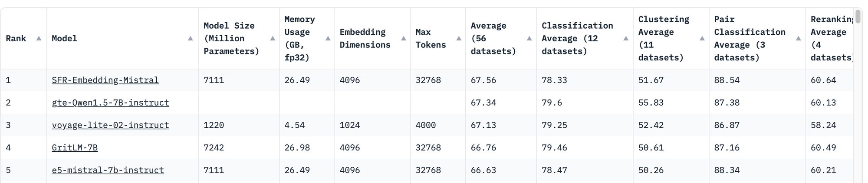Sort by Rank column arrow icon
This screenshot has height=183, width=868.
click(x=39, y=38)
